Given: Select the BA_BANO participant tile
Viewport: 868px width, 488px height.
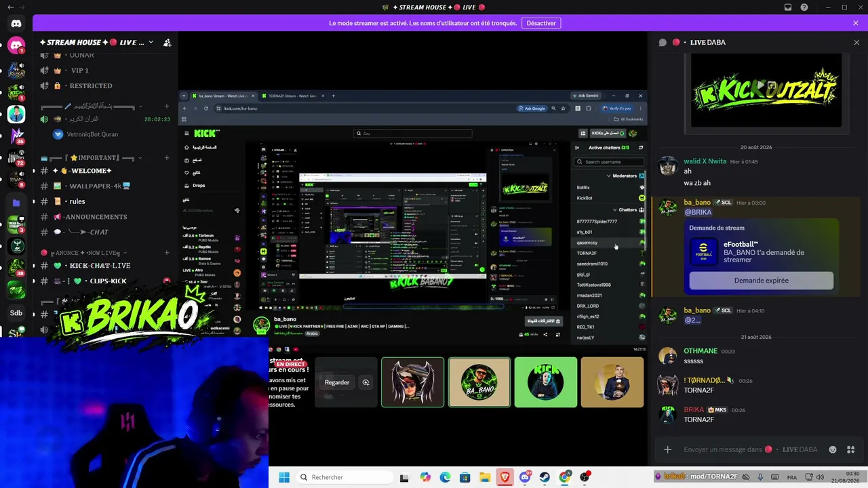Looking at the screenshot, I should [x=479, y=382].
